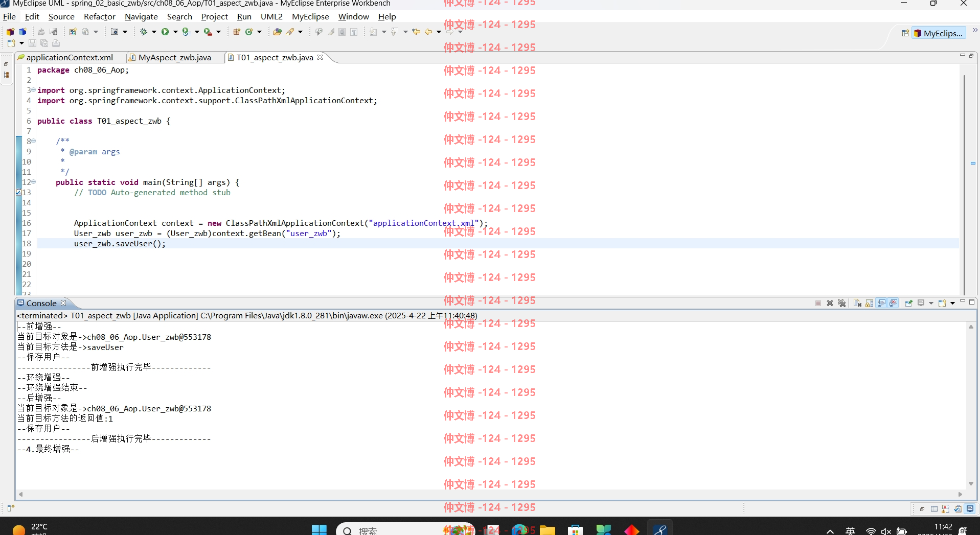The image size is (980, 535).
Task: Open the Refactor menu
Action: click(x=100, y=17)
